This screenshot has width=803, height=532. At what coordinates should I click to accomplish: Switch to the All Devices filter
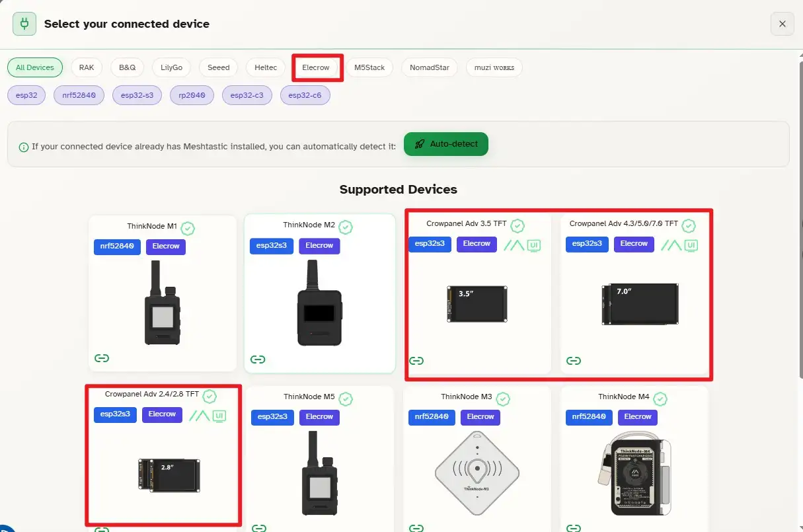tap(35, 67)
